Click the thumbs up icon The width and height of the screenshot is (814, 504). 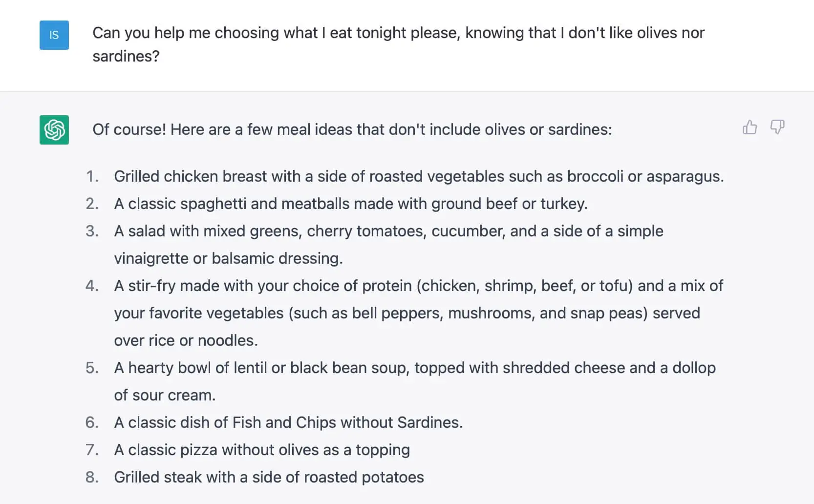(750, 127)
